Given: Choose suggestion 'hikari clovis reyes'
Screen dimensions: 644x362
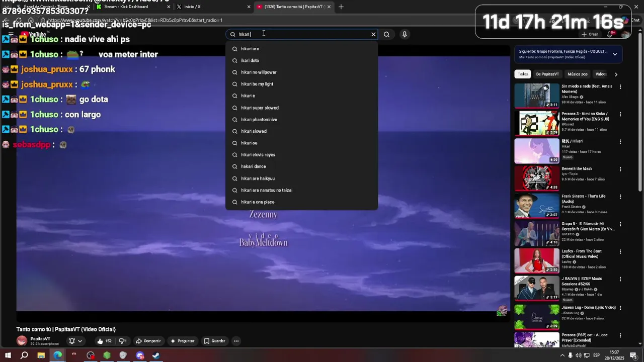Looking at the screenshot, I should click(x=301, y=155).
